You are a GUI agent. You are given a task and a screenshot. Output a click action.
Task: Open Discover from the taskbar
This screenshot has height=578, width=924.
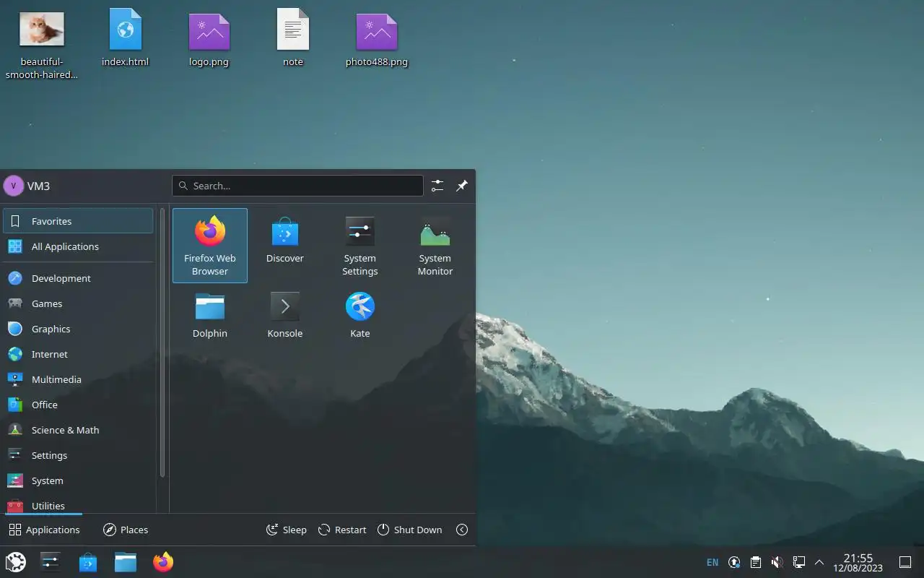[x=88, y=561]
